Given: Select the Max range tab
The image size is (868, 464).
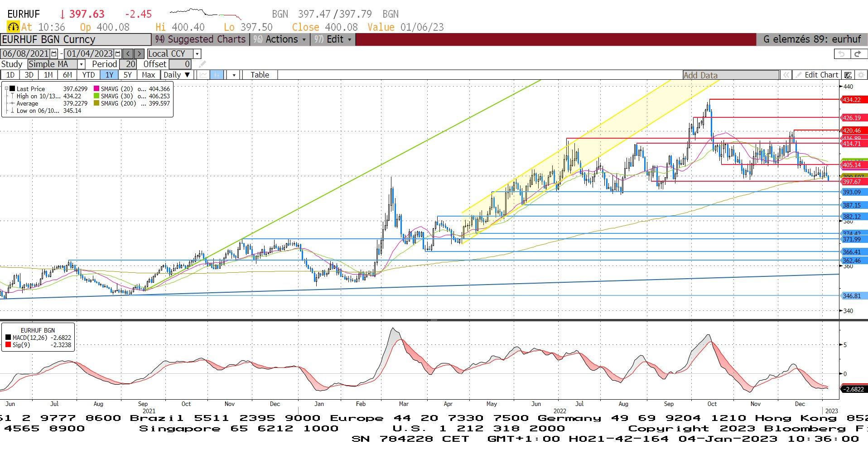Looking at the screenshot, I should [149, 75].
